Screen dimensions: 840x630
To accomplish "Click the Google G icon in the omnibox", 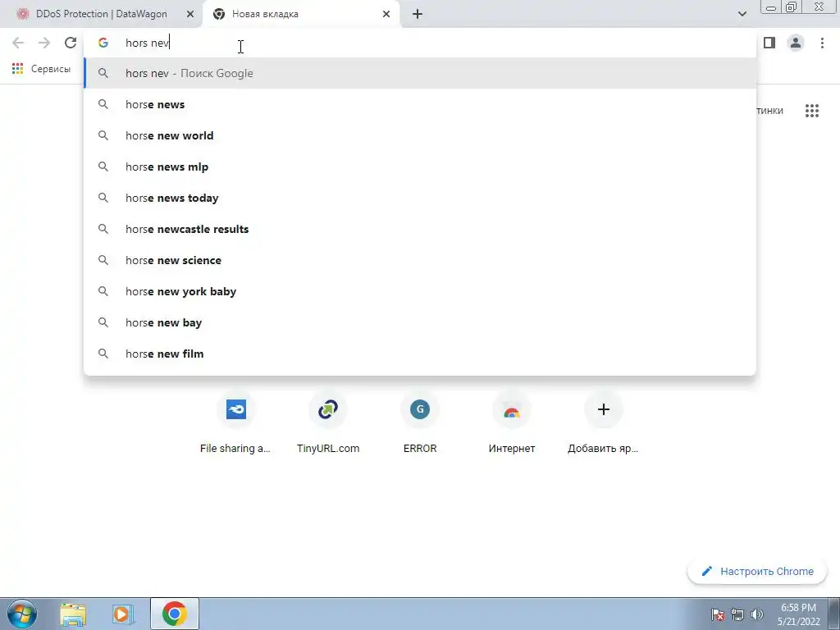I will tap(103, 43).
